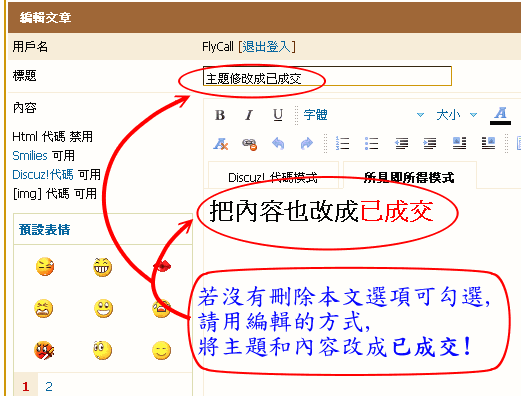Undo the last edit with the undo arrow
The height and width of the screenshot is (396, 521).
click(278, 144)
